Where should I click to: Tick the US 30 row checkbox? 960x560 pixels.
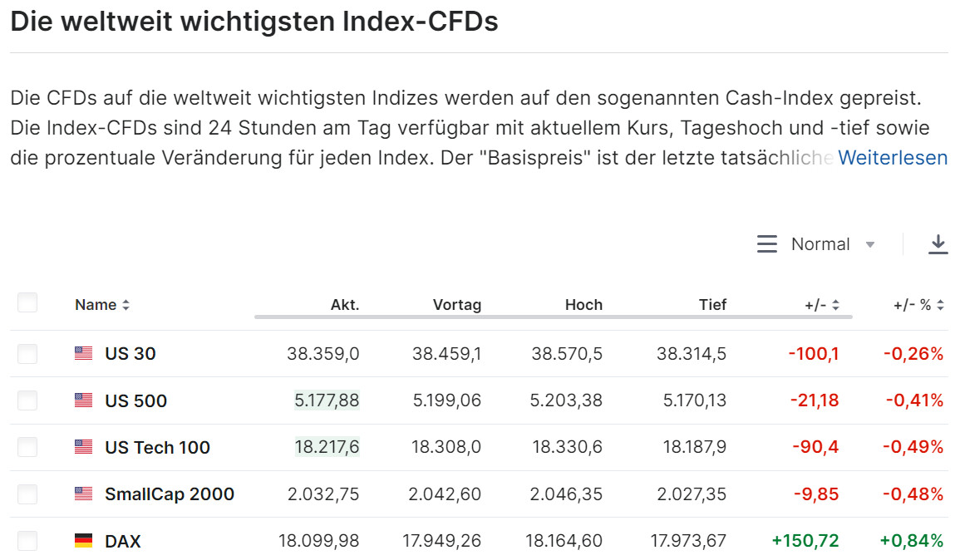click(27, 354)
